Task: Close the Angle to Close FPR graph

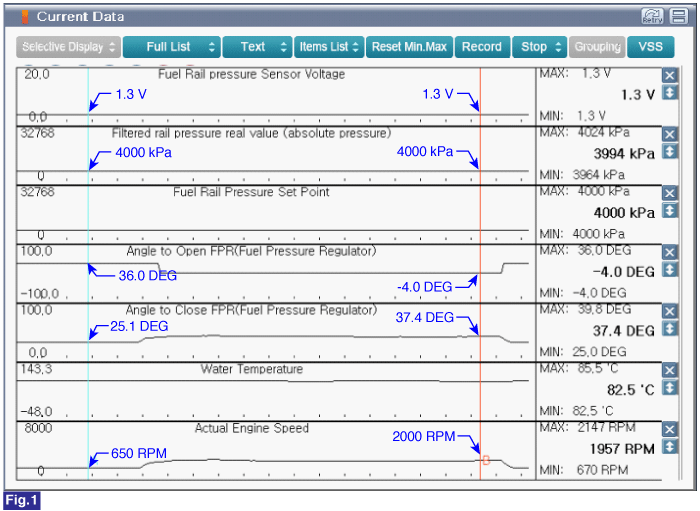Action: click(669, 311)
